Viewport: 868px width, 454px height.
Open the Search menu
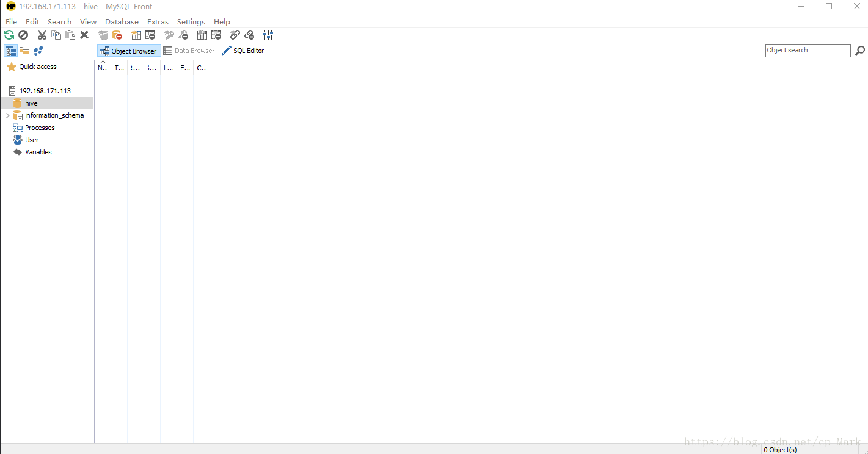click(x=59, y=21)
